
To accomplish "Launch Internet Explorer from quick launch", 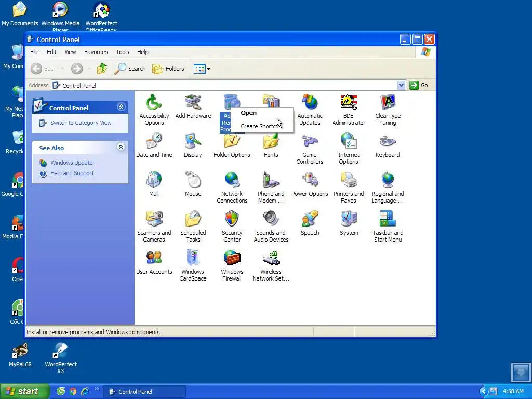I will [x=85, y=392].
